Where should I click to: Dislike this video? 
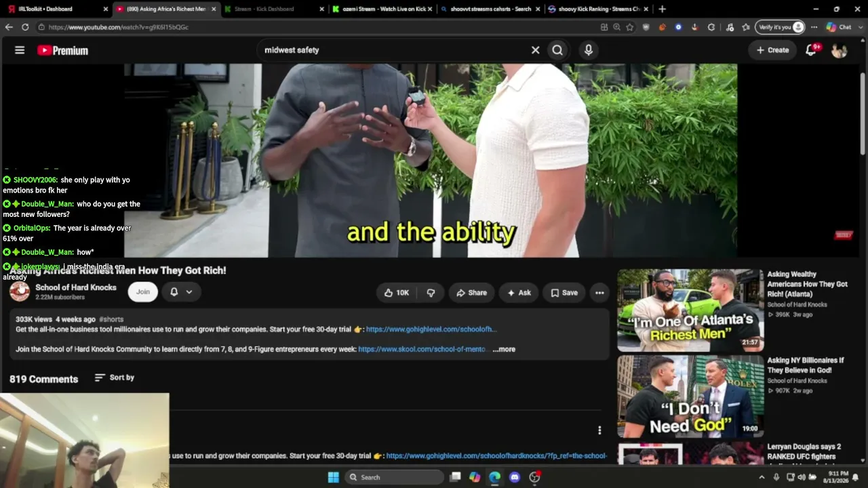(431, 293)
